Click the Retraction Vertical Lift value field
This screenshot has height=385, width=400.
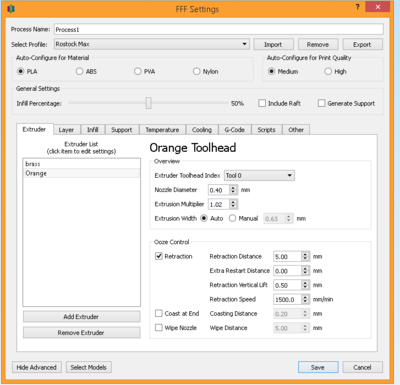click(287, 285)
